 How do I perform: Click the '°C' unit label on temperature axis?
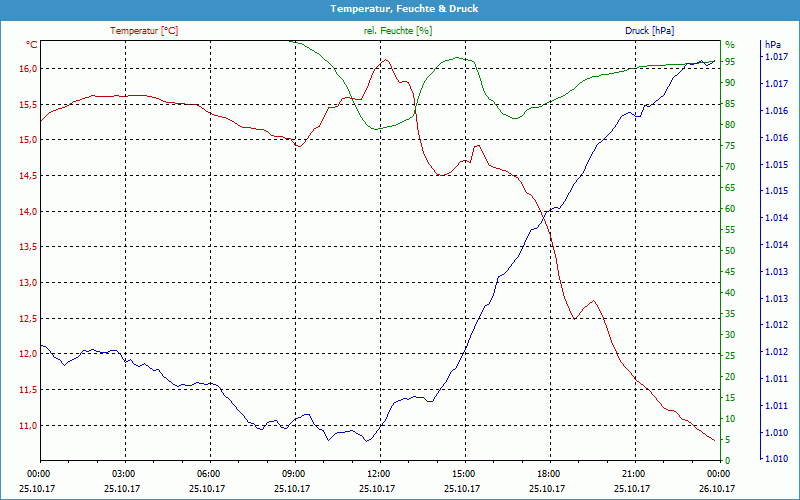tap(32, 45)
